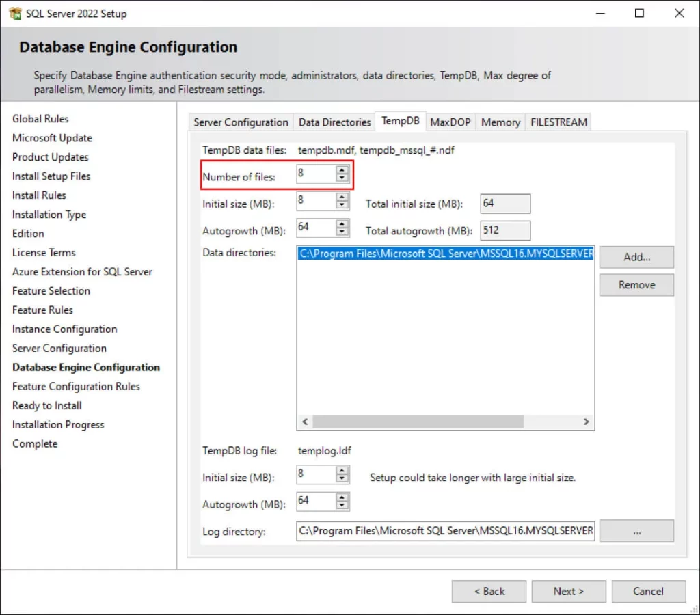Select Server Configuration step in sidebar
The height and width of the screenshot is (615, 700).
59,348
